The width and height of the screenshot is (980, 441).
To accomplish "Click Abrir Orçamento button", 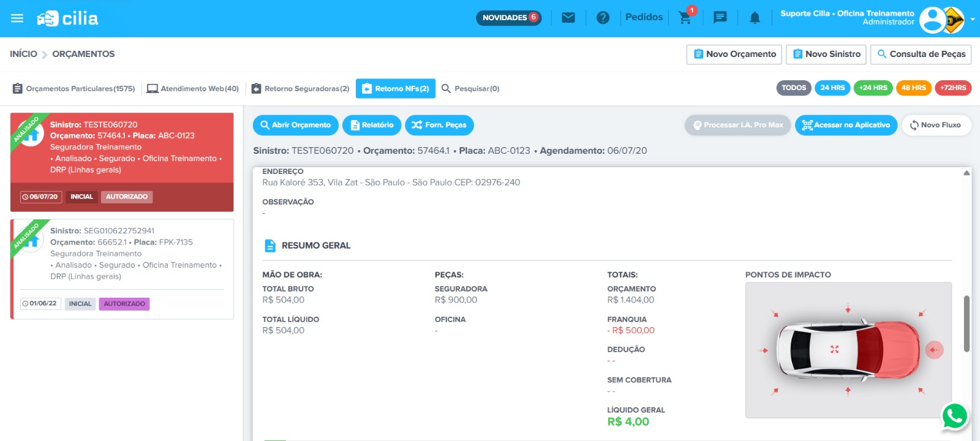I will (x=295, y=125).
